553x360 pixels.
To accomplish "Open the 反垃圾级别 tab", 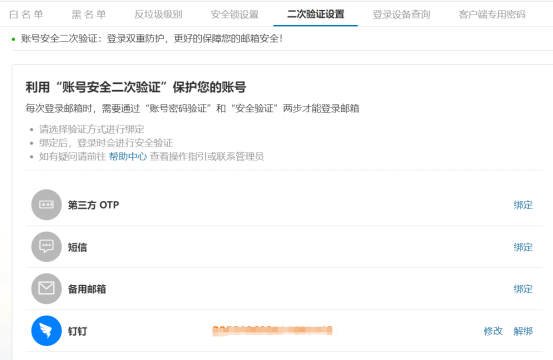I will tap(158, 14).
